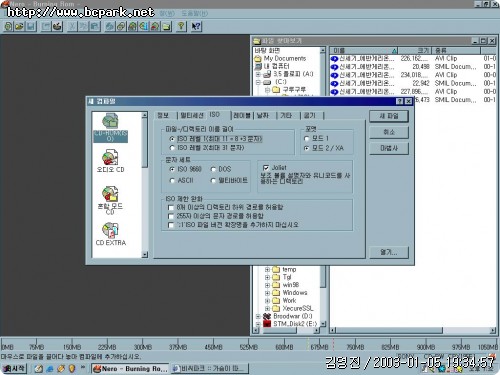Click the Save floppy-disk toolbar icon
The image size is (500, 375).
pos(30,26)
